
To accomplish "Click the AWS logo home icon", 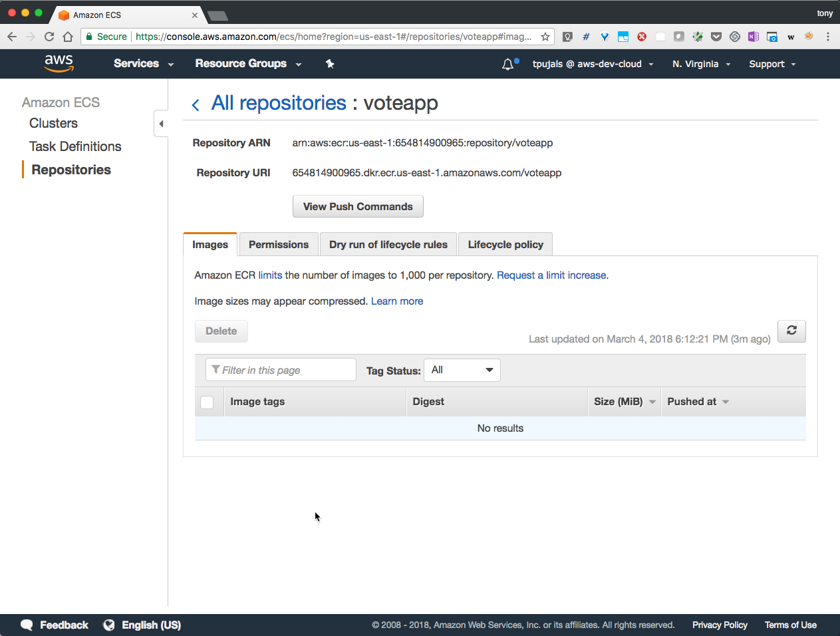I will click(59, 63).
